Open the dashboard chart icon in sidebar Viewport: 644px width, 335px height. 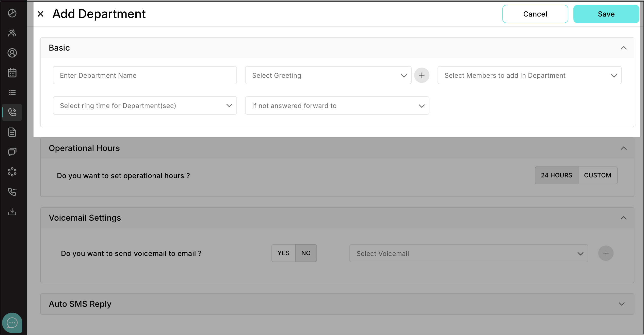point(12,13)
